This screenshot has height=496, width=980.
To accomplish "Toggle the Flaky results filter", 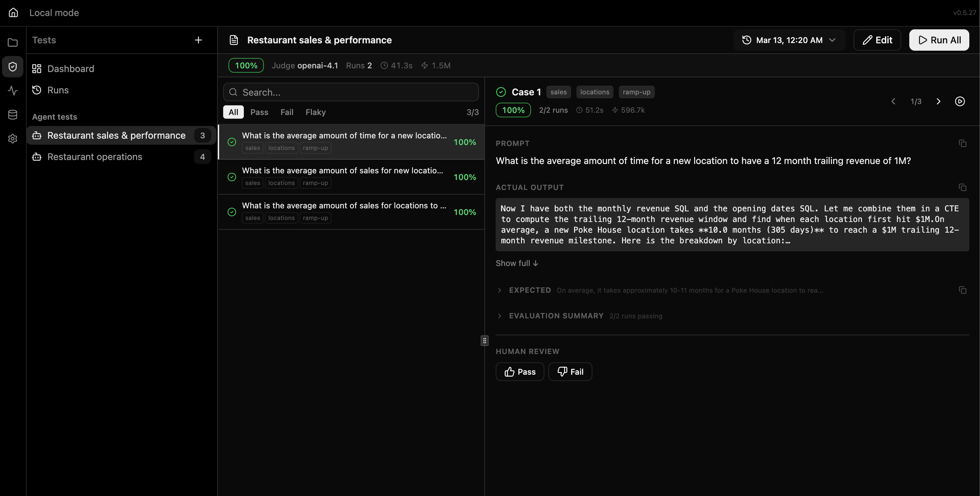I will pos(315,112).
